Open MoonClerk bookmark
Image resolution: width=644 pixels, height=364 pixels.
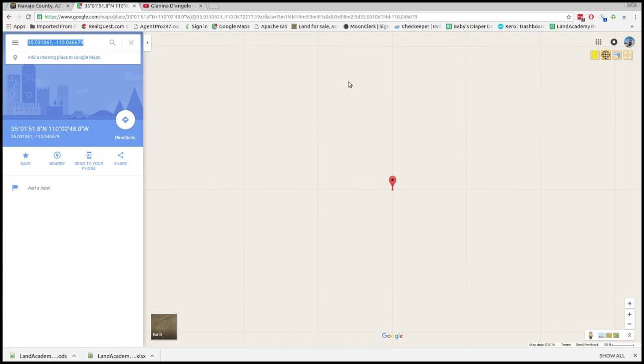tap(366, 26)
